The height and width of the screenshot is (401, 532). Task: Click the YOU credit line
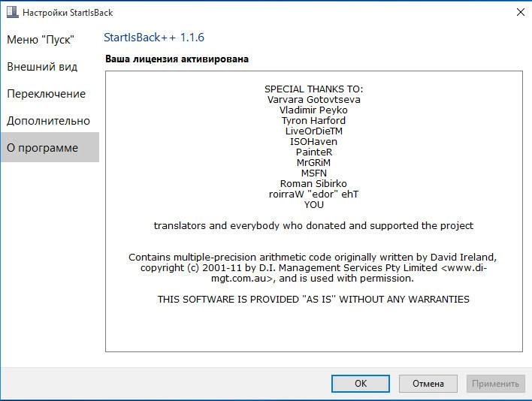314,205
